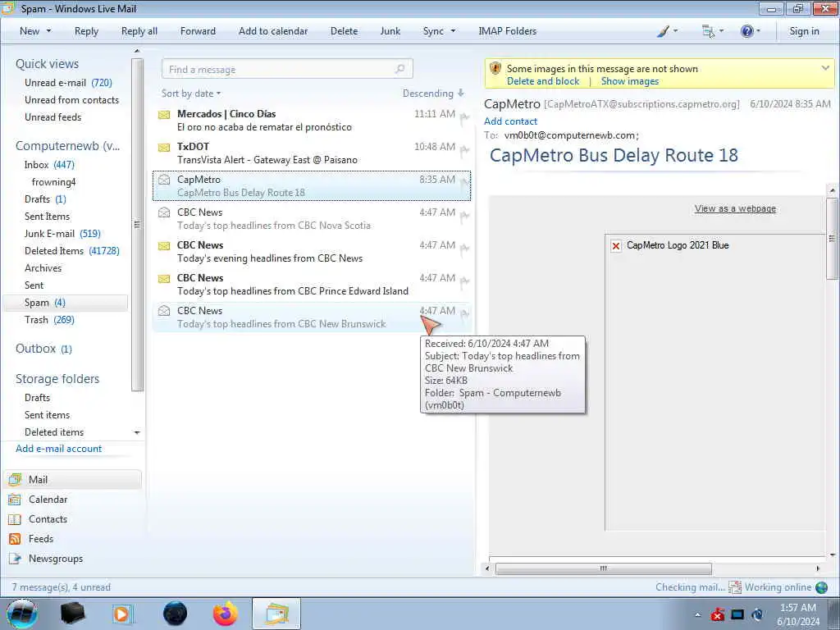Viewport: 840px width, 630px height.
Task: Click envelope icon of CBC evening headlines message
Action: (x=164, y=246)
